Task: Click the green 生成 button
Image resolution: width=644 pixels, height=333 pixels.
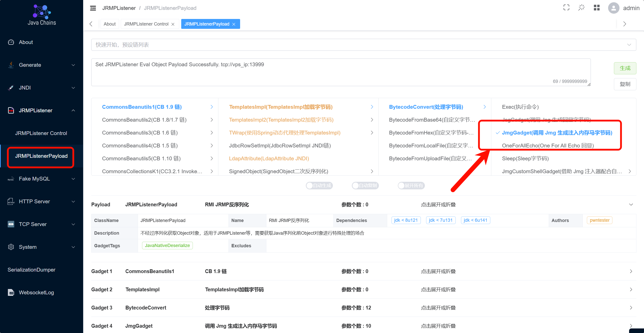Action: [625, 68]
